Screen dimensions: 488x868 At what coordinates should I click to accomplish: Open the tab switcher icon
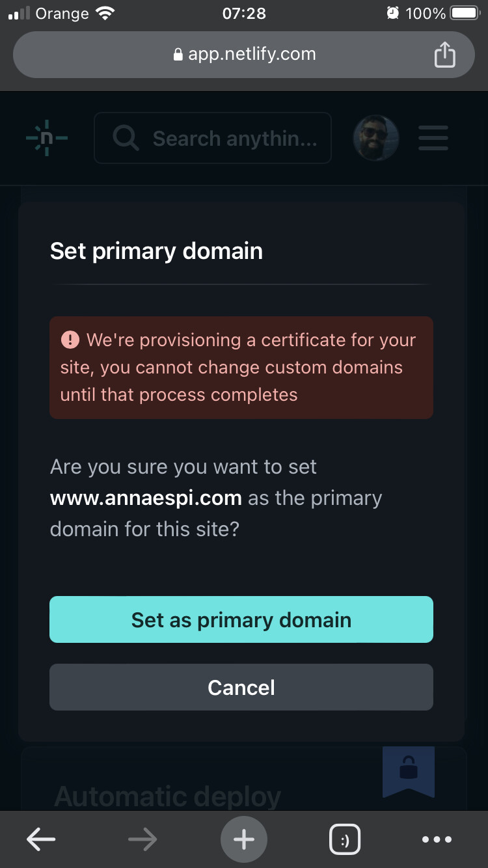(x=345, y=840)
